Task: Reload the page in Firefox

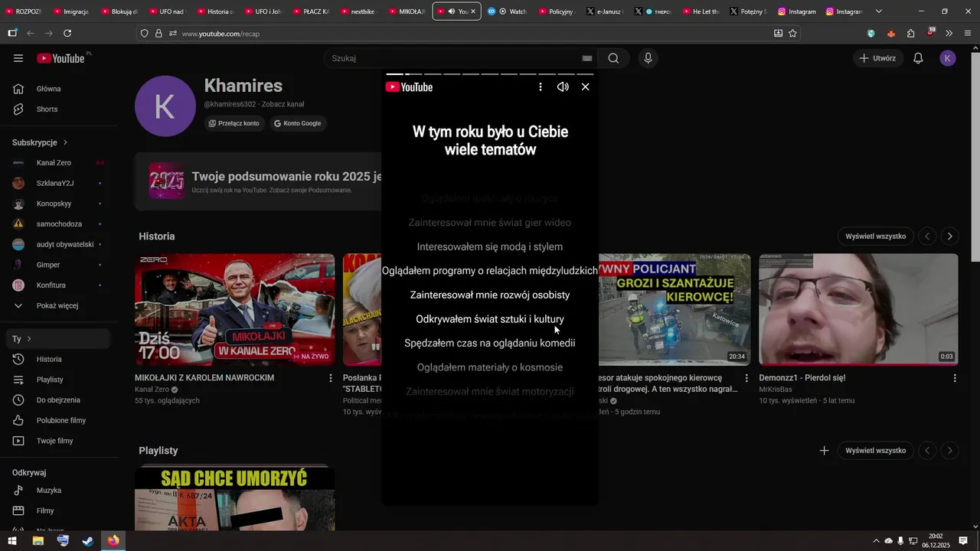Action: [67, 34]
